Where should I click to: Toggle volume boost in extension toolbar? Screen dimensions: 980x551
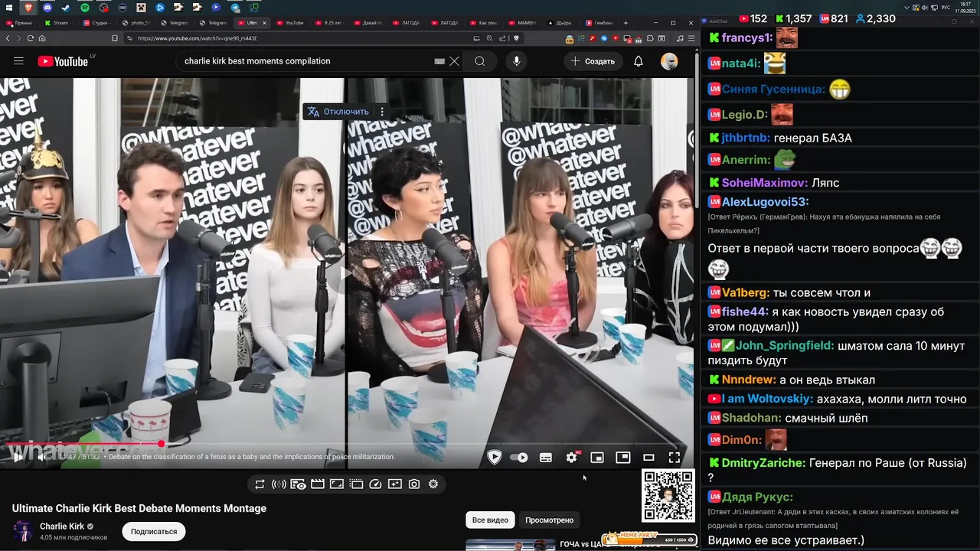coord(279,484)
